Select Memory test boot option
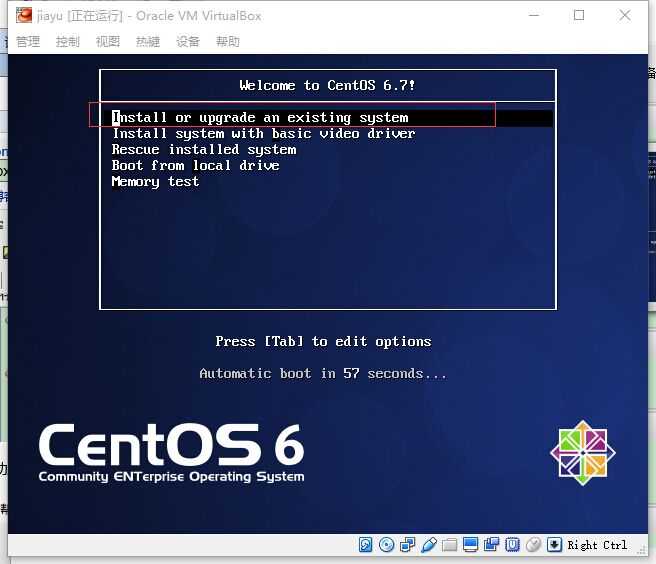 (155, 182)
